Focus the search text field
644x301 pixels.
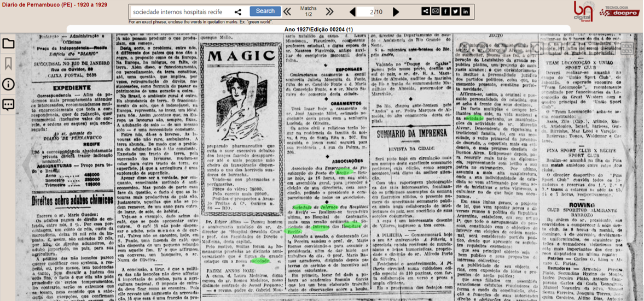[x=182, y=12]
